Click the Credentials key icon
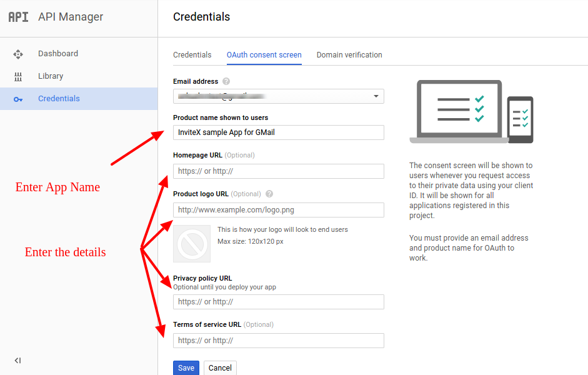 click(18, 99)
